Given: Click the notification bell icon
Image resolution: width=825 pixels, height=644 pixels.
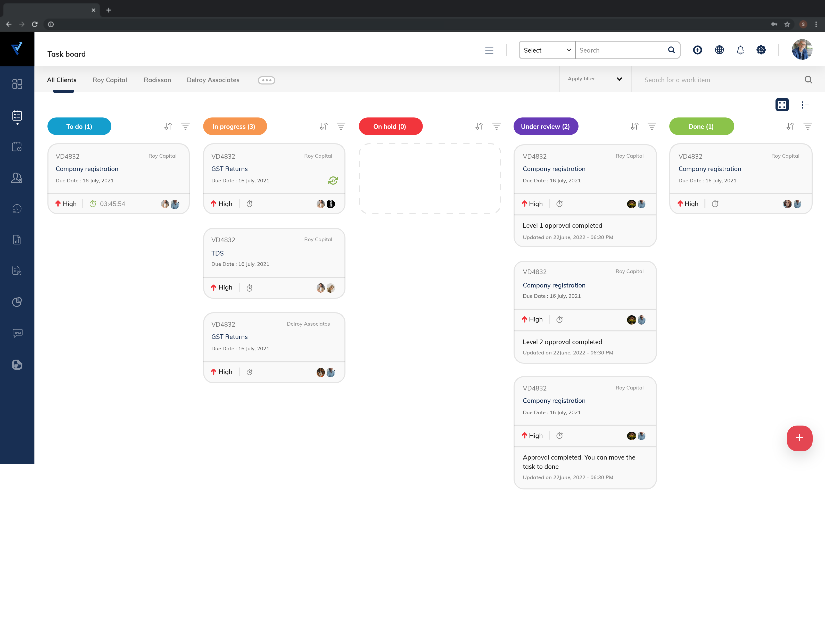Looking at the screenshot, I should coord(740,50).
